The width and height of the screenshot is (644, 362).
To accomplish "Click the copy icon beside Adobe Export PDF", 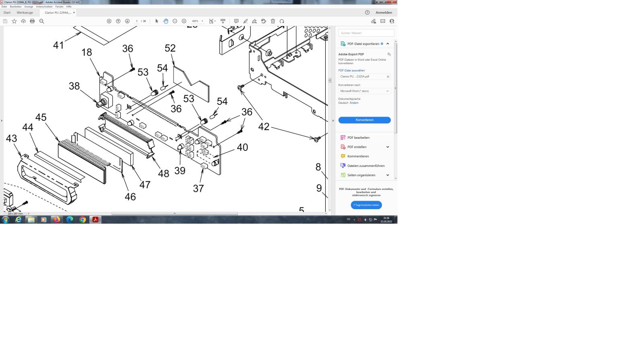I will click(x=389, y=54).
